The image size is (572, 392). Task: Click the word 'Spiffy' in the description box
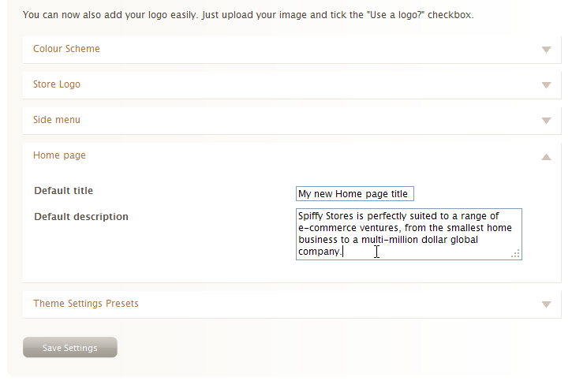click(x=310, y=216)
